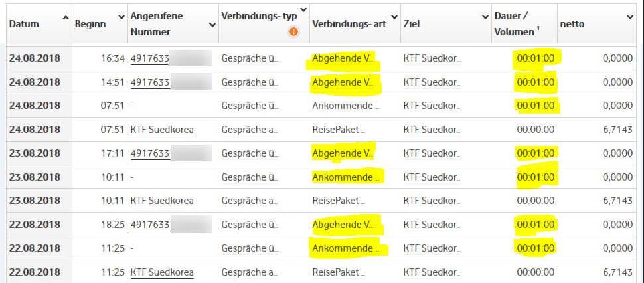Viewport: 644px width, 283px height.
Task: Open the Angerufene Nummer column dropdown arrow
Action: pyautogui.click(x=212, y=25)
